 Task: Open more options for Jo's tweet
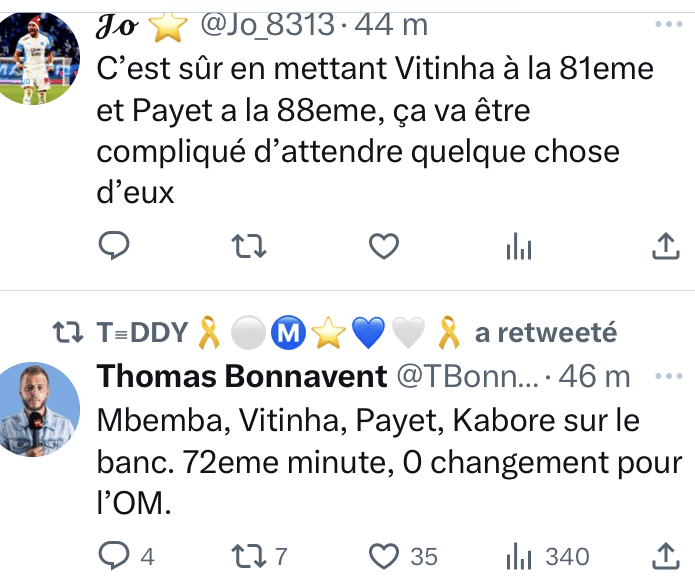click(665, 23)
